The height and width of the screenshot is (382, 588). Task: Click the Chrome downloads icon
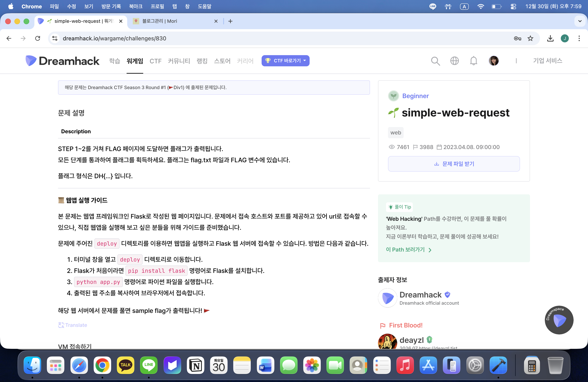click(x=550, y=38)
